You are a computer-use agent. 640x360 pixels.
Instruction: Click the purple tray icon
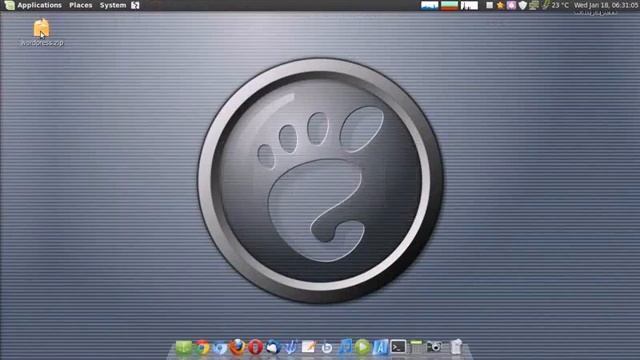tap(511, 5)
